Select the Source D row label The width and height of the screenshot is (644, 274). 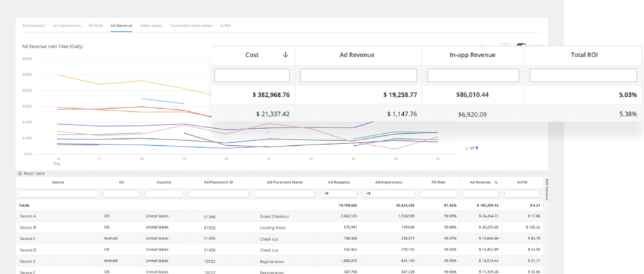[x=28, y=249]
